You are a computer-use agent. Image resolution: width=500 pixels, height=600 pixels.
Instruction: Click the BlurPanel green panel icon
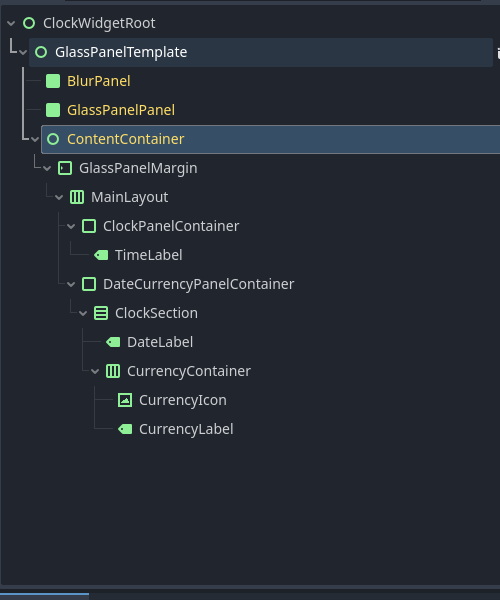[53, 81]
